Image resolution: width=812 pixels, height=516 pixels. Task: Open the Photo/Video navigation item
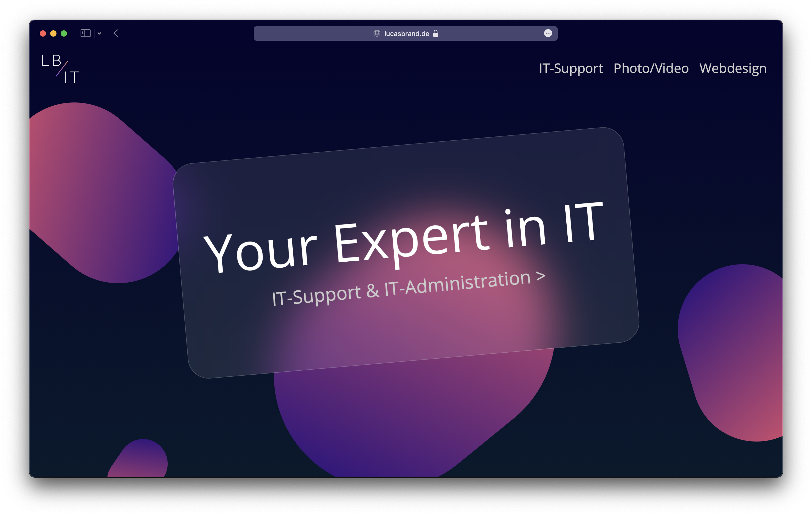[651, 68]
